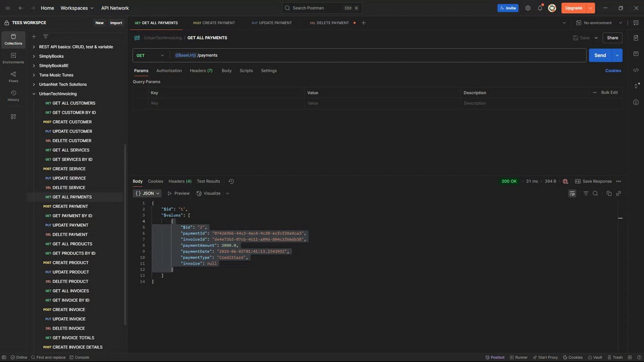Click the blue Send button
The height and width of the screenshot is (362, 644).
pyautogui.click(x=600, y=55)
